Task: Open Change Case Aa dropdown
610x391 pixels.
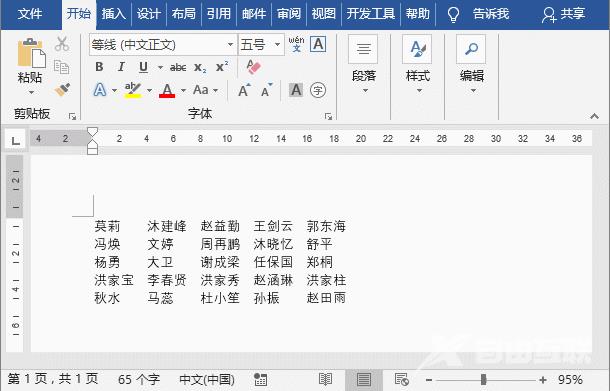Action: pos(205,90)
